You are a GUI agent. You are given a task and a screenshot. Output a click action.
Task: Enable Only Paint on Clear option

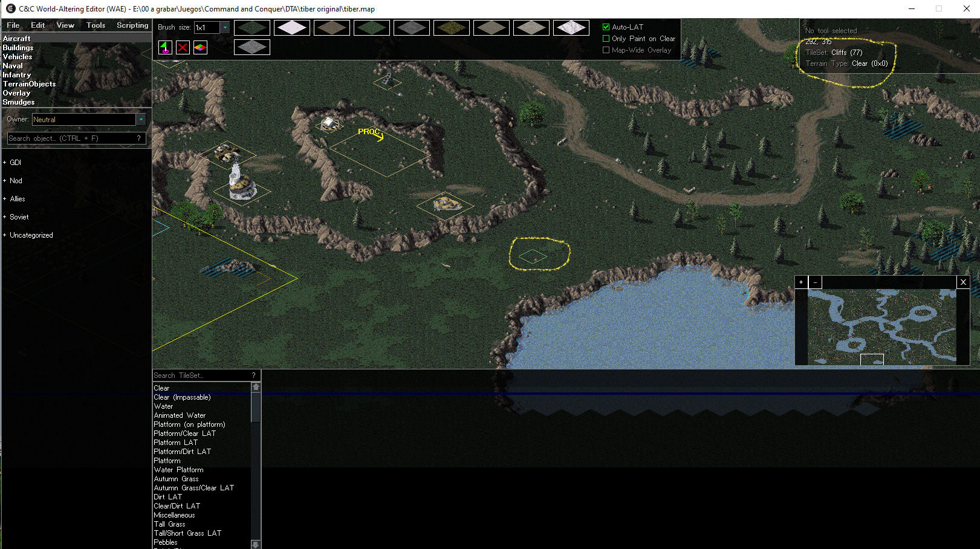[x=606, y=39]
